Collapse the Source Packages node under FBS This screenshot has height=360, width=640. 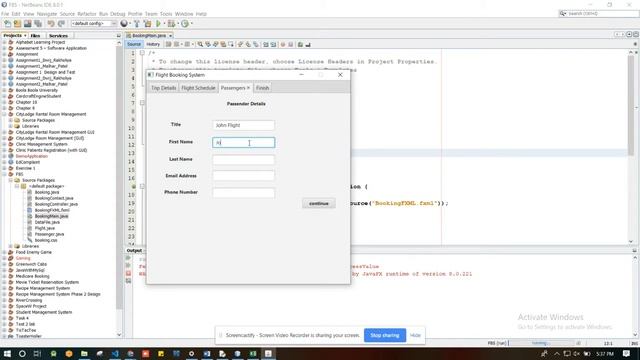tap(11, 180)
